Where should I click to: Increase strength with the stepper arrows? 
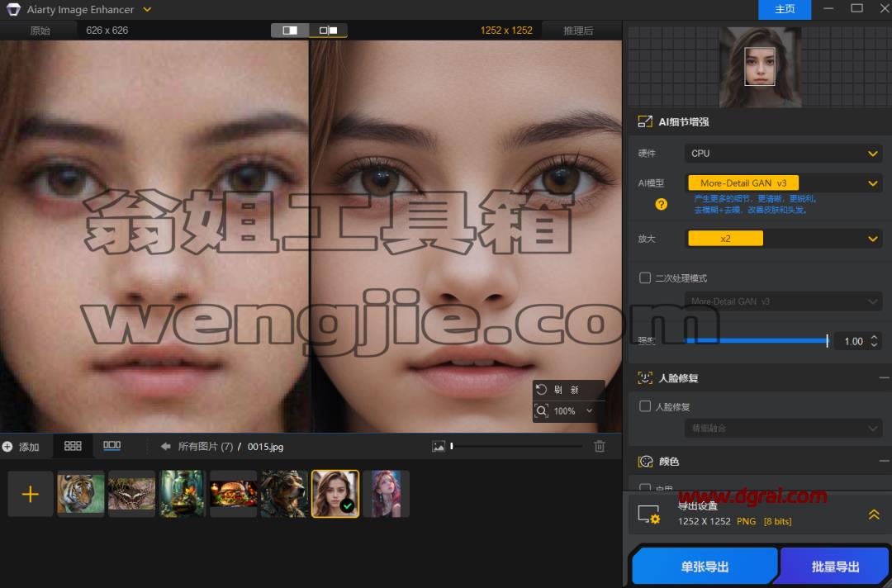(x=875, y=337)
